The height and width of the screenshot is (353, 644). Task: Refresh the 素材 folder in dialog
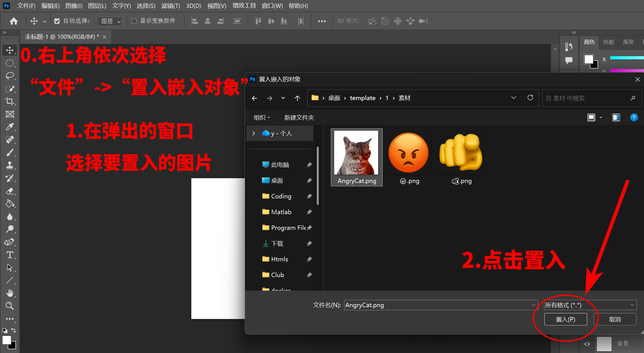point(530,98)
